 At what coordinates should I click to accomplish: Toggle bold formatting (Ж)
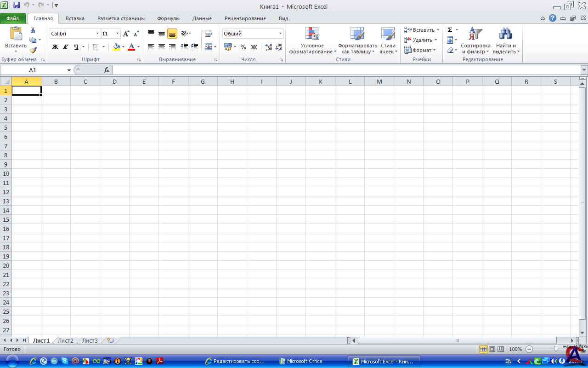point(55,47)
